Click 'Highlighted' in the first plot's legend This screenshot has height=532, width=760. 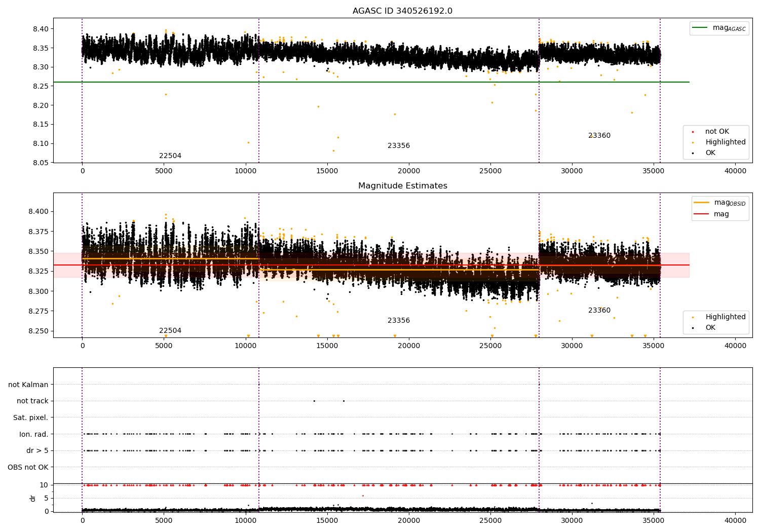click(x=726, y=142)
